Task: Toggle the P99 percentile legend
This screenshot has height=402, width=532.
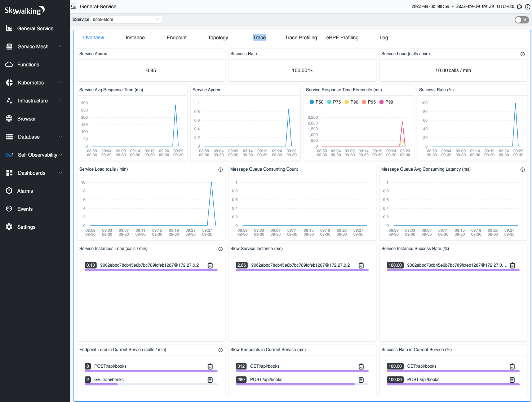Action: (386, 102)
